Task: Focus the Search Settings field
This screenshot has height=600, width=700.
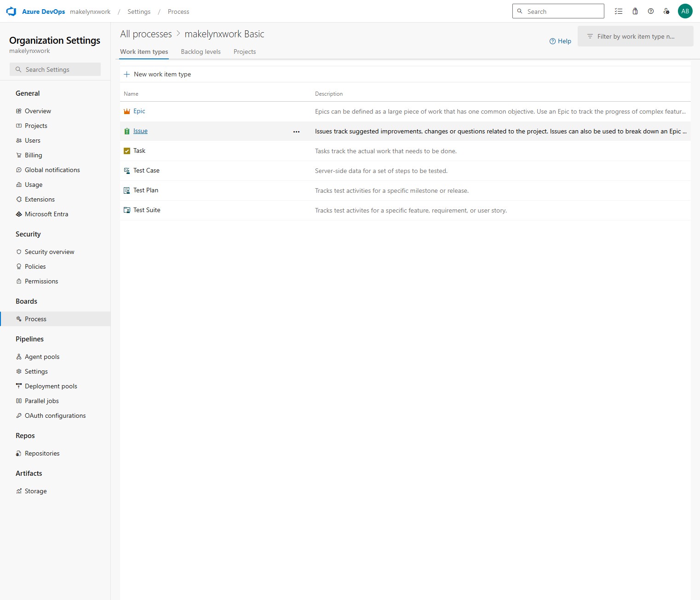Action: (x=55, y=69)
